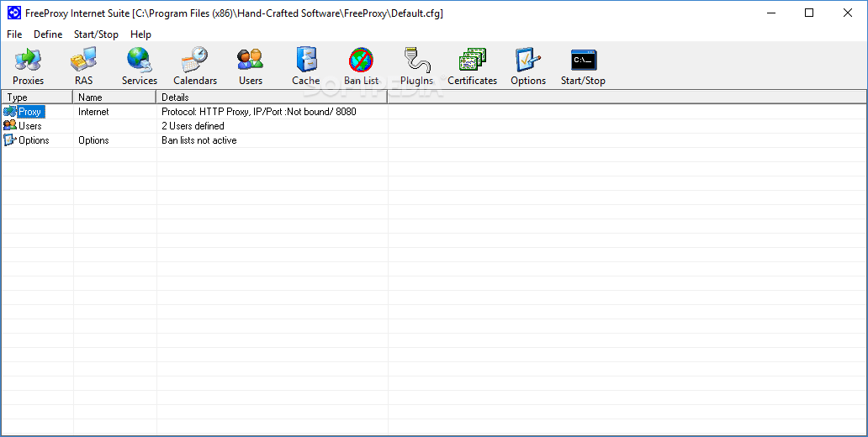Open the Certificates toolbar icon
The height and width of the screenshot is (437, 868).
pyautogui.click(x=472, y=60)
